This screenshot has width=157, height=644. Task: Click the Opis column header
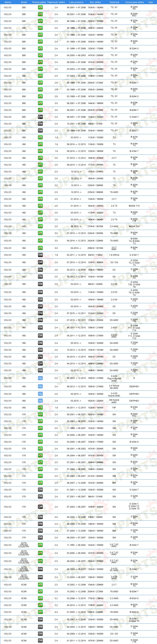[x=151, y=2]
